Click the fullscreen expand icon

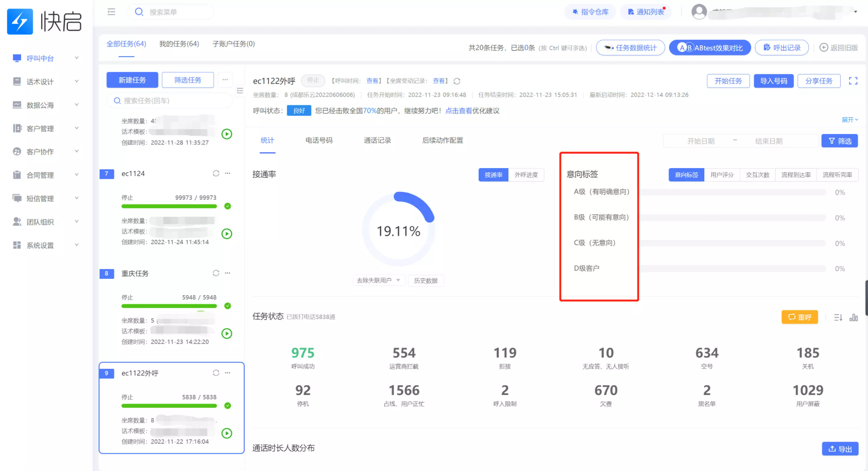(x=853, y=81)
